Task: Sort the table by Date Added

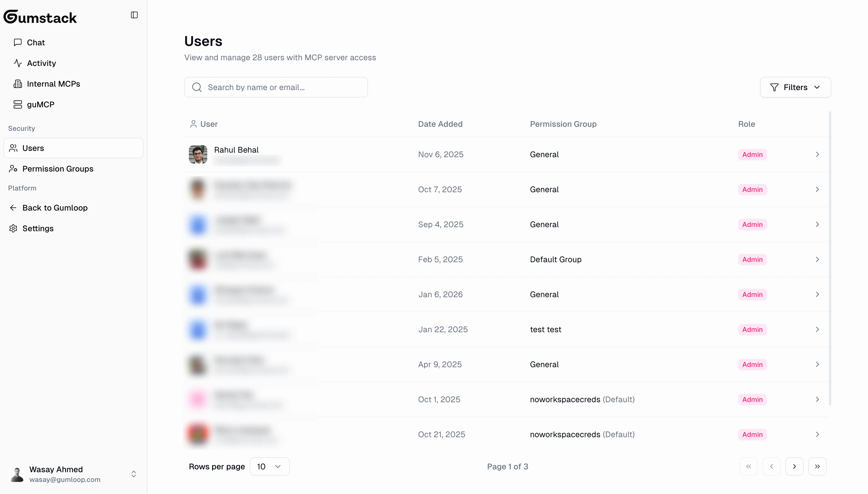Action: (440, 124)
